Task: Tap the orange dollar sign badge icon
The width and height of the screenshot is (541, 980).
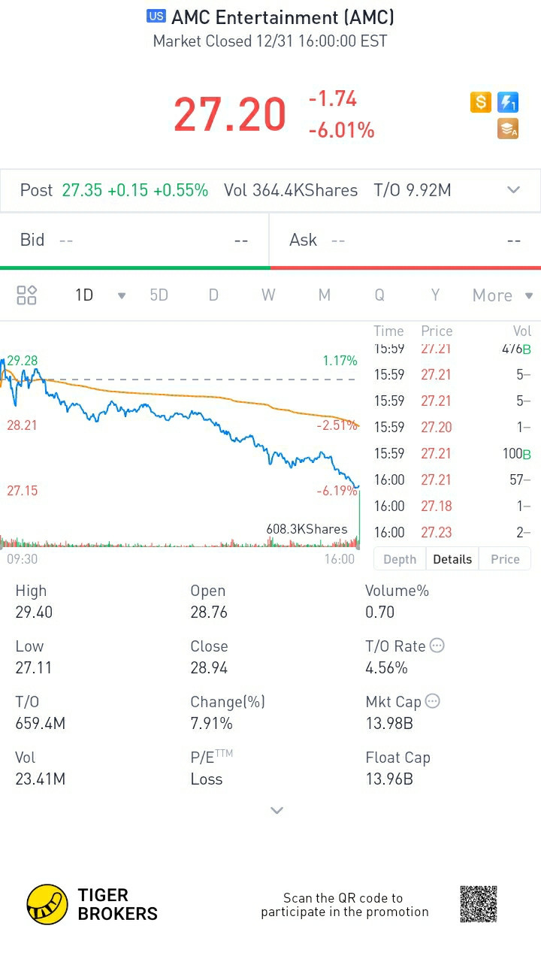Action: pyautogui.click(x=481, y=102)
